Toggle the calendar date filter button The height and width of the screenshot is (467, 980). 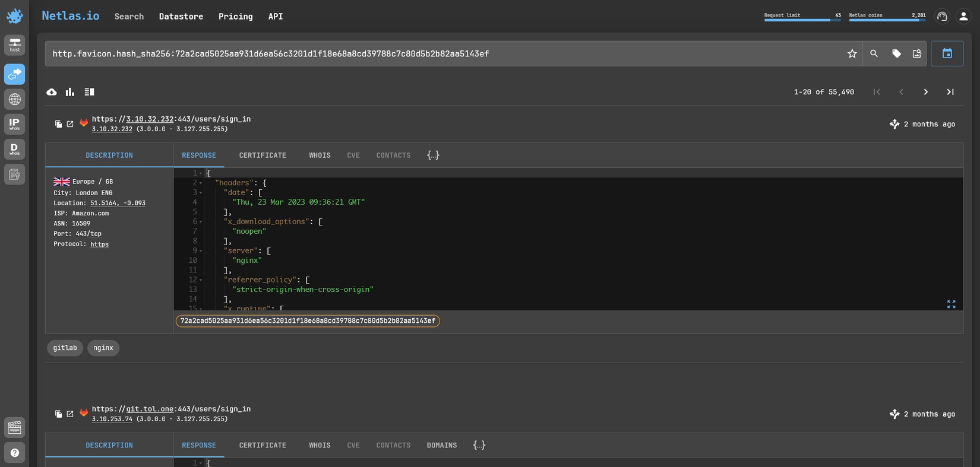[947, 54]
